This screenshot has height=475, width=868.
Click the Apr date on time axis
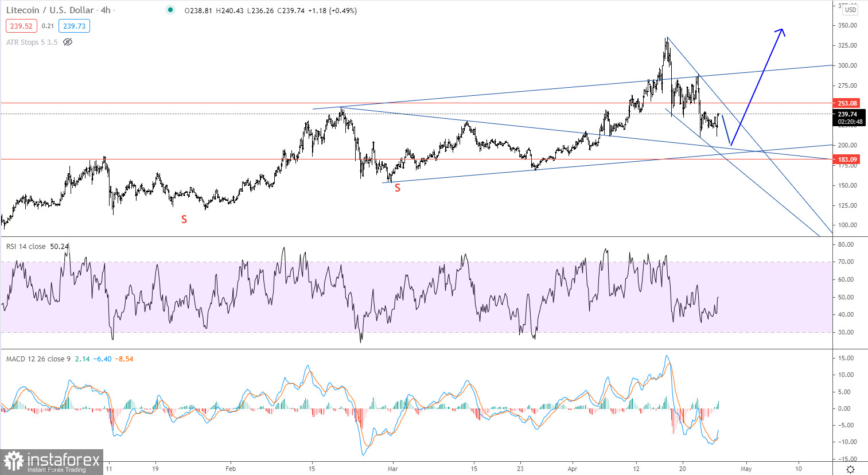tap(572, 469)
